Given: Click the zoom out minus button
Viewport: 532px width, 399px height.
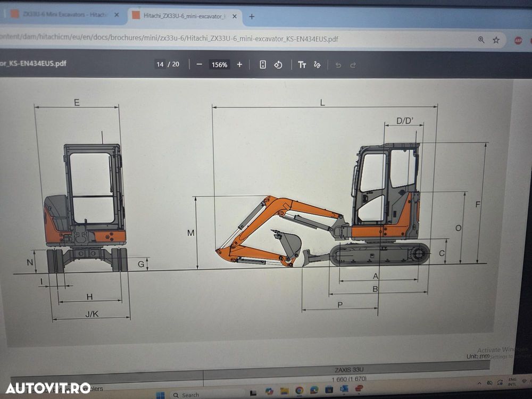Looking at the screenshot, I should (x=199, y=64).
